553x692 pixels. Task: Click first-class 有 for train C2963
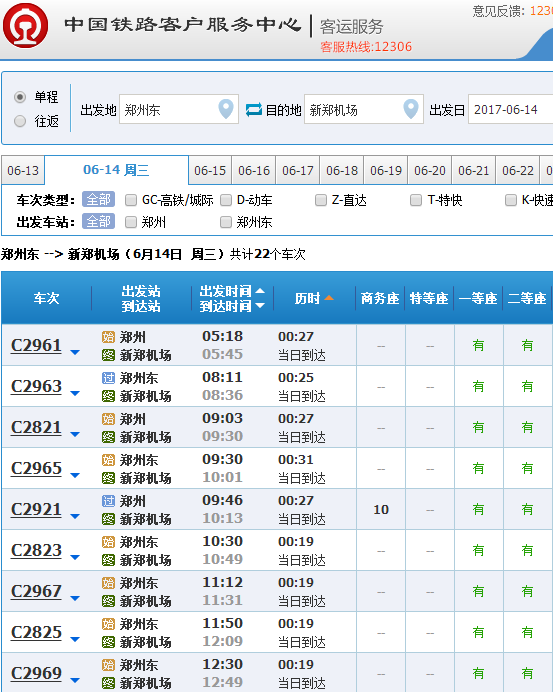[x=478, y=387]
